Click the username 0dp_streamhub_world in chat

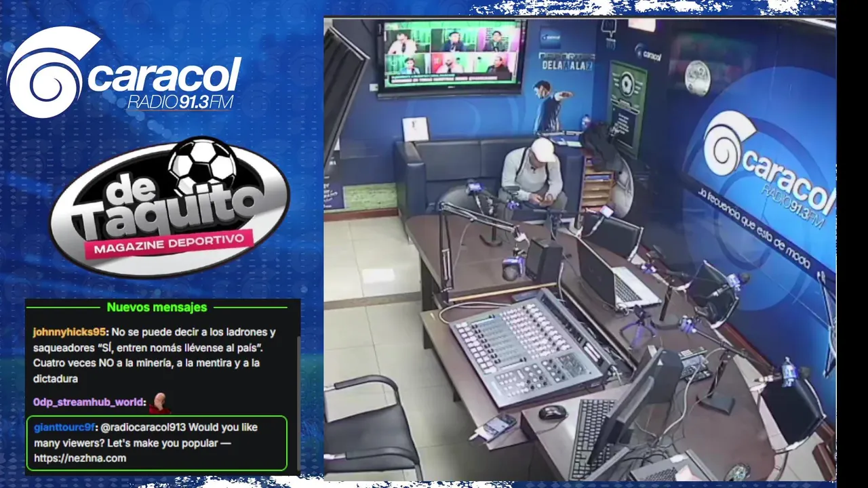click(x=88, y=402)
